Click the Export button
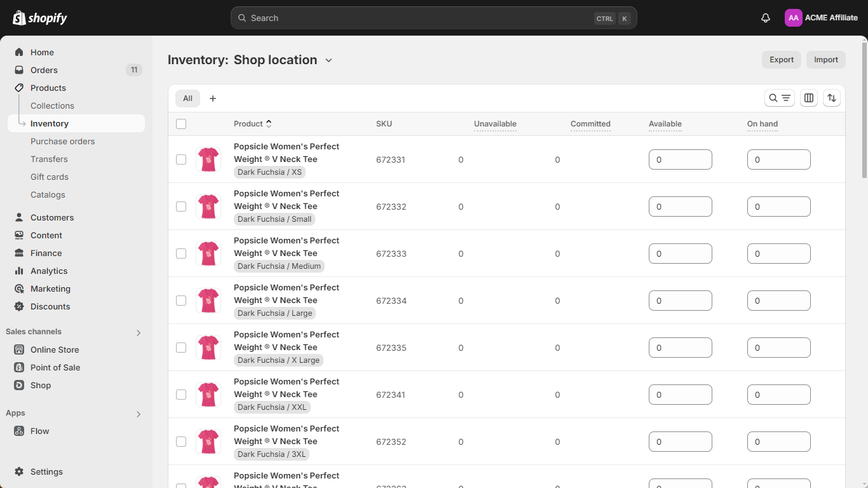This screenshot has height=488, width=868. coord(781,60)
